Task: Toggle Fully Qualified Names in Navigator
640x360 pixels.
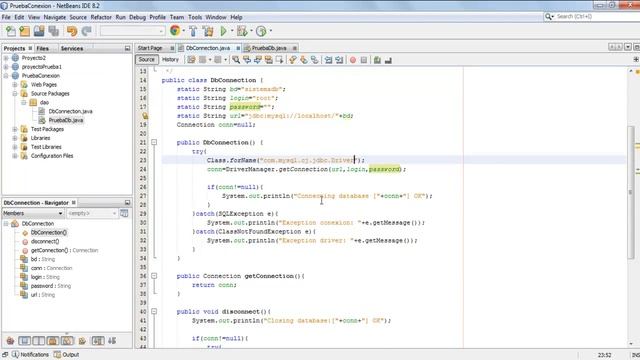Action: coord(82,340)
